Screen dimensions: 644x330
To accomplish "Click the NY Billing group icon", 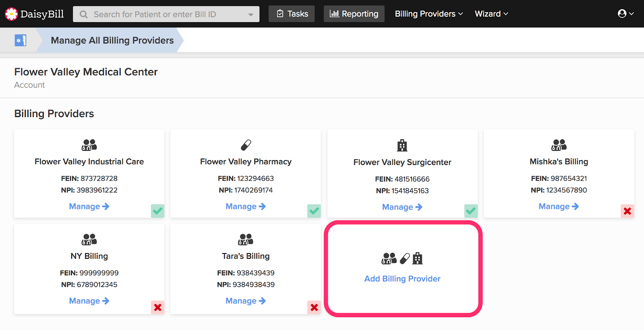I will tap(89, 239).
